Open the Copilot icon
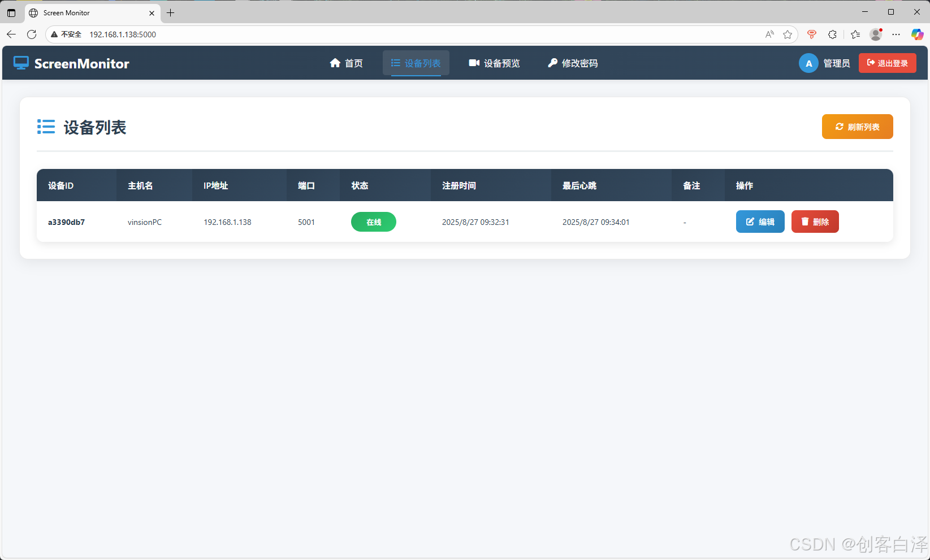This screenshot has height=560, width=930. 917,34
